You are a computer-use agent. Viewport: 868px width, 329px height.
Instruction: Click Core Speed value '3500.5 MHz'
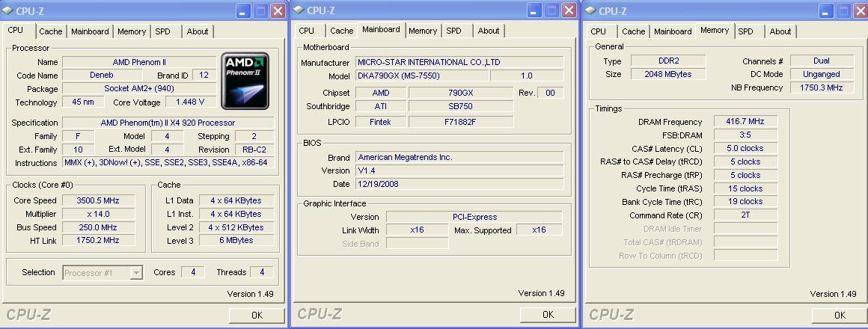[98, 200]
